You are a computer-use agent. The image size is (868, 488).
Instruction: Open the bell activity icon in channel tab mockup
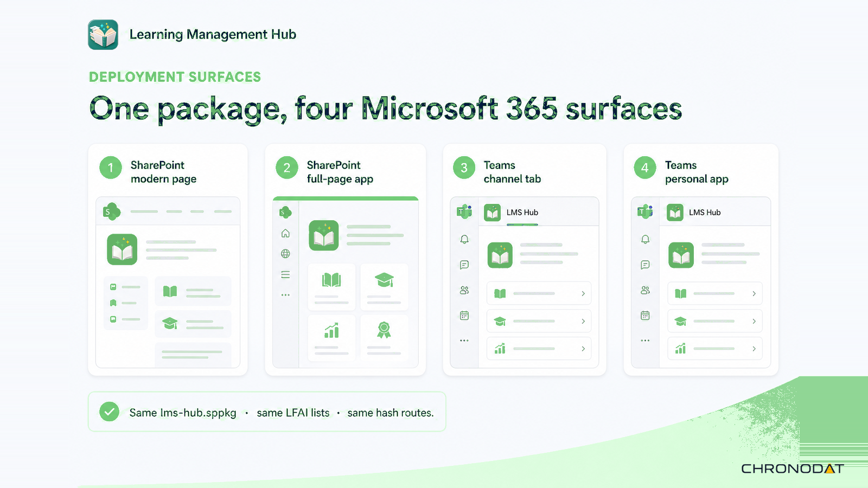(464, 239)
